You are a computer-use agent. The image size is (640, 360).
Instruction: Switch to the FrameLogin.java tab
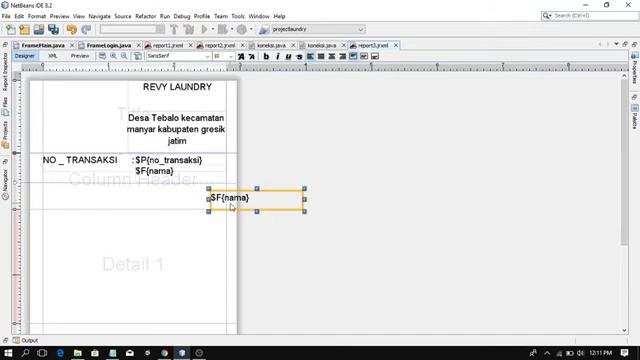click(109, 45)
